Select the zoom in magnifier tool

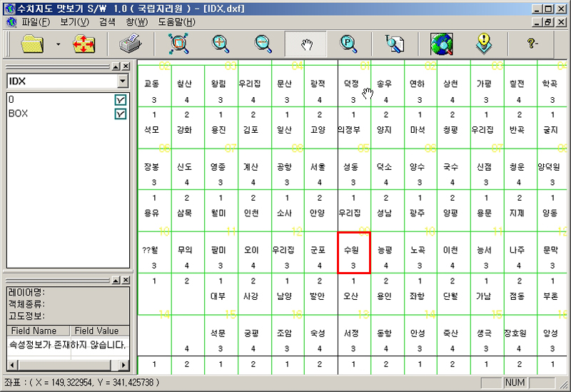[221, 44]
